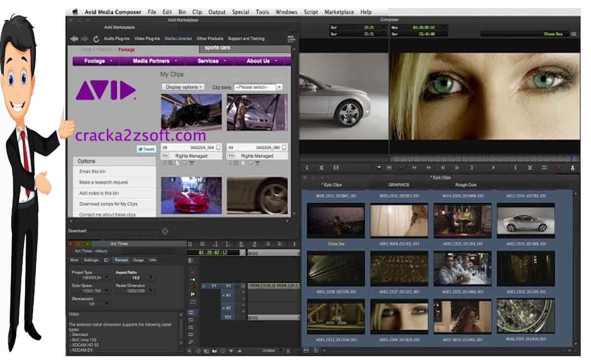591x364 pixels.
Task: Step one frame forward in Composer
Action: 457,168
